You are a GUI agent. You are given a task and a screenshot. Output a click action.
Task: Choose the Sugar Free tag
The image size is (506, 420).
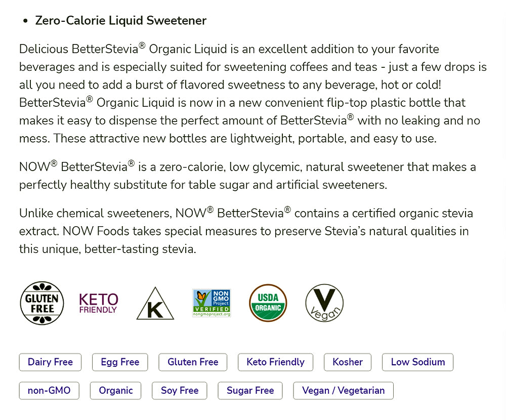(250, 390)
